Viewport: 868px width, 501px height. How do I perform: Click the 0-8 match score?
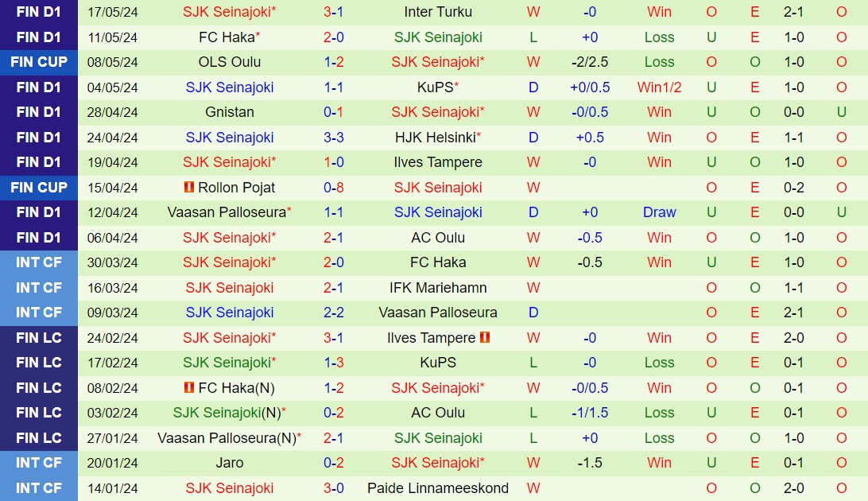334,188
